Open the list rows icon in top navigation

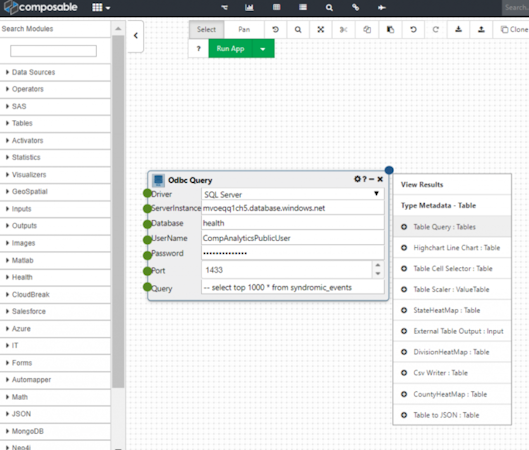[303, 7]
